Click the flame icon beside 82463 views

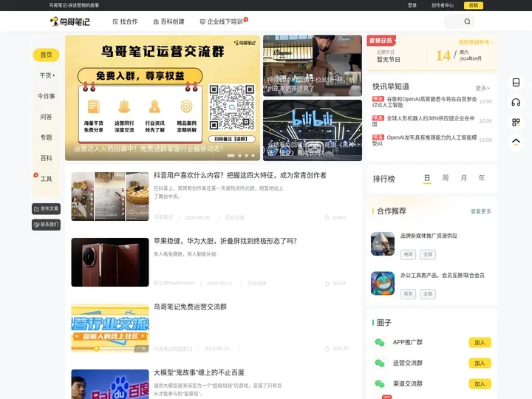pyautogui.click(x=327, y=217)
